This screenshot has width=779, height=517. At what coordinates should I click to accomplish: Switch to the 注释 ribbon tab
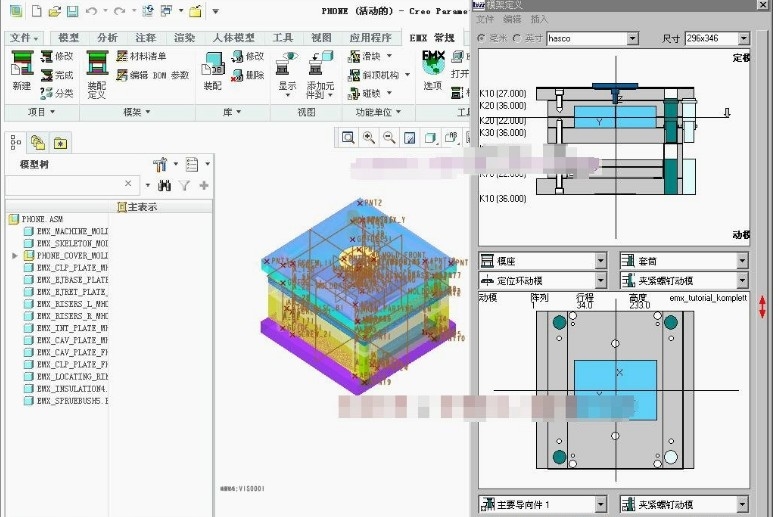(x=146, y=38)
